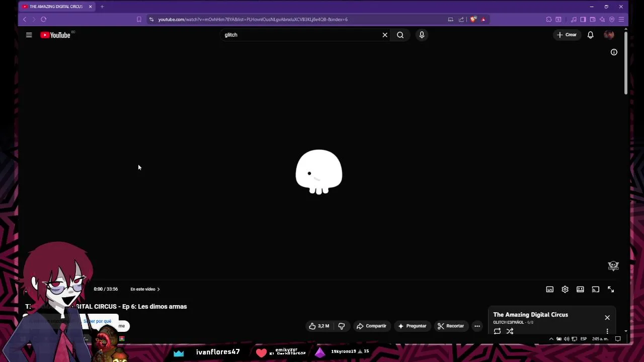Start voice search with microphone
This screenshot has width=644, height=362.
coord(422,35)
